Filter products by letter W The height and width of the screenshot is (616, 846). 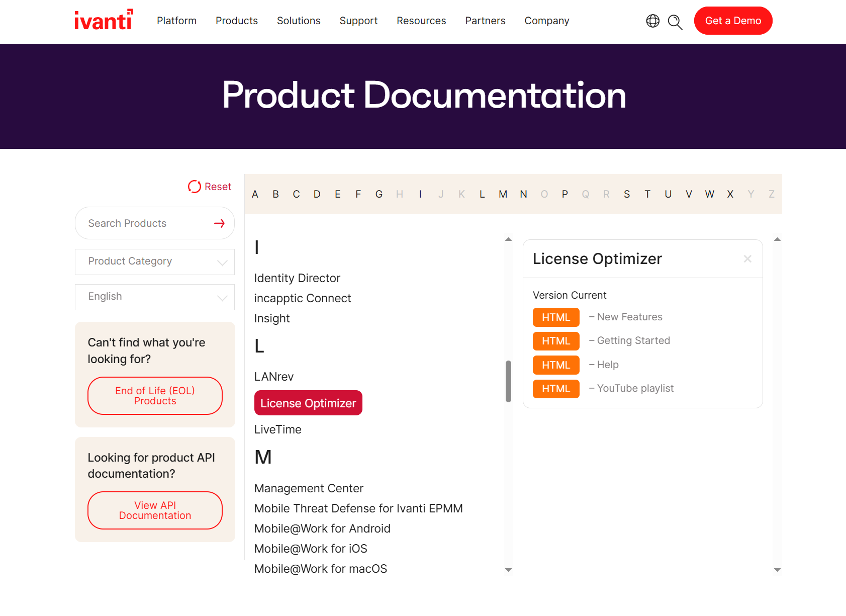pos(709,194)
